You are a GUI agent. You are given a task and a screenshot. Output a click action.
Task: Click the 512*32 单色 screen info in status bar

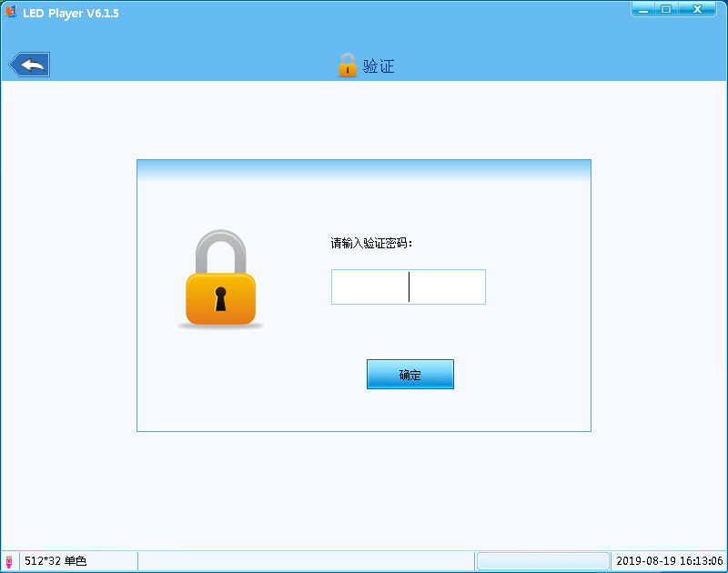[56, 561]
